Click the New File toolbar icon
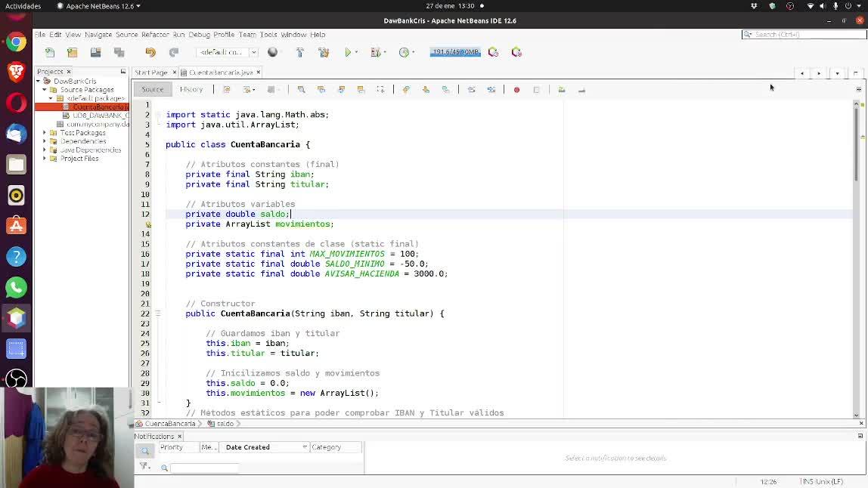Image resolution: width=868 pixels, height=488 pixels. pos(50,52)
